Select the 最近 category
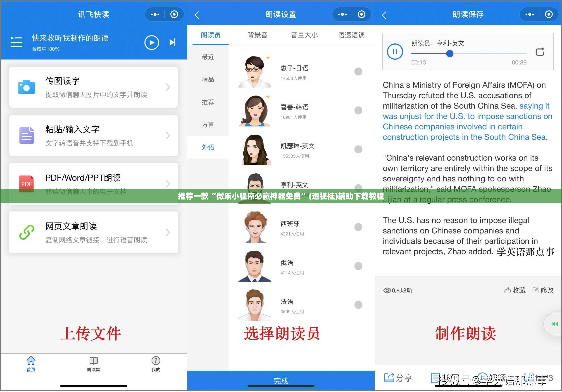The height and width of the screenshot is (392, 562). pyautogui.click(x=208, y=57)
